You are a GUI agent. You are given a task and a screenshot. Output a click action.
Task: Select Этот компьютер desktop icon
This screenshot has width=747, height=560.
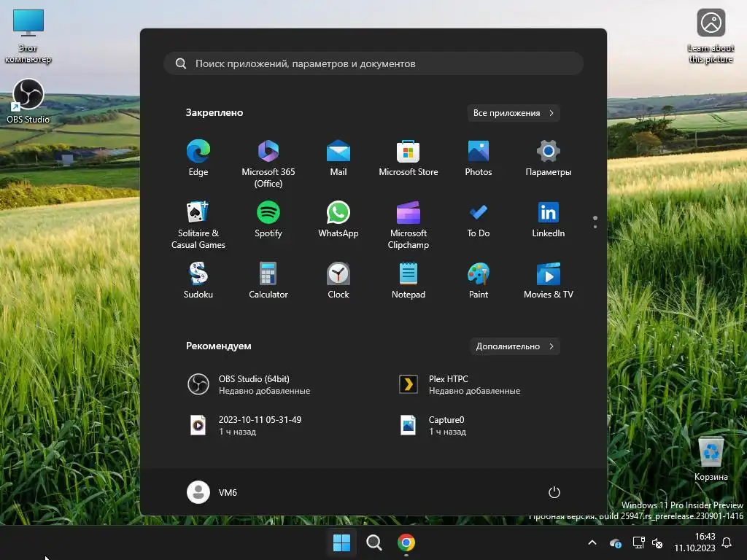[28, 36]
